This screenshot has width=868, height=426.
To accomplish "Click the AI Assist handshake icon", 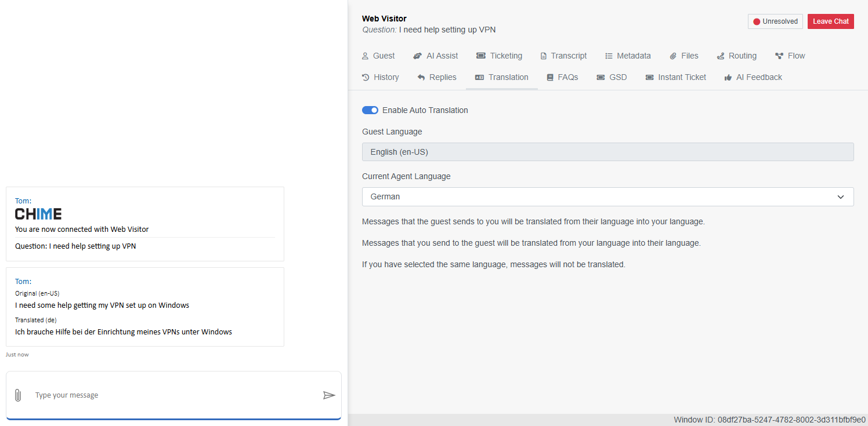I will click(417, 56).
